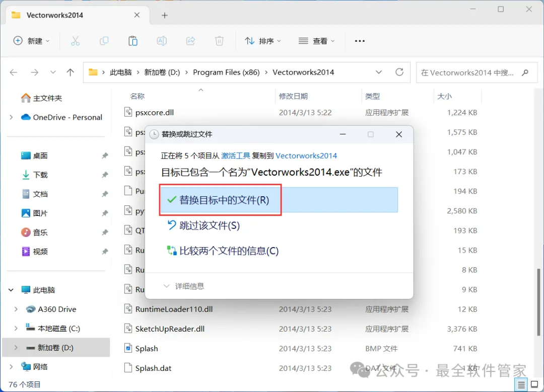Open the three-dots more options menu

360,41
